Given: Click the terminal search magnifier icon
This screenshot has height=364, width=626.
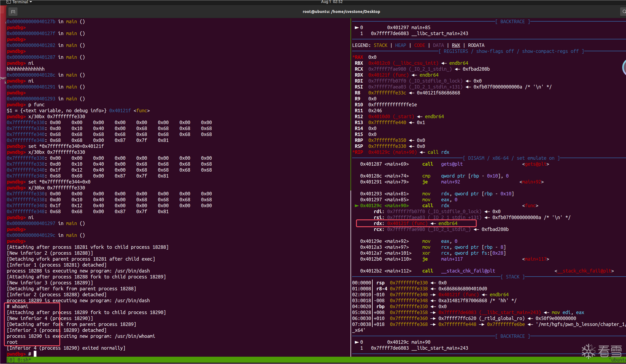Looking at the screenshot, I should [623, 12].
